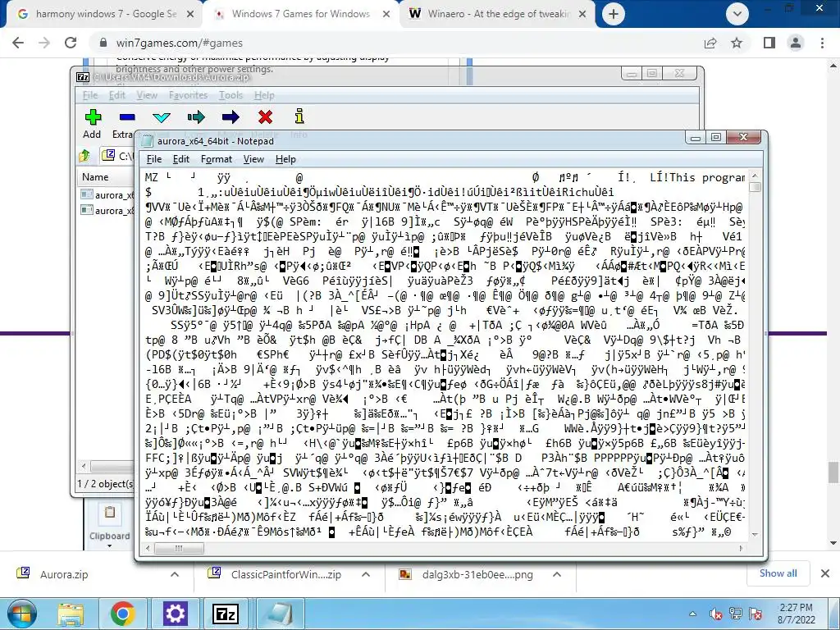
Task: Click Notepad vertical scrollbar thumb
Action: (755, 187)
